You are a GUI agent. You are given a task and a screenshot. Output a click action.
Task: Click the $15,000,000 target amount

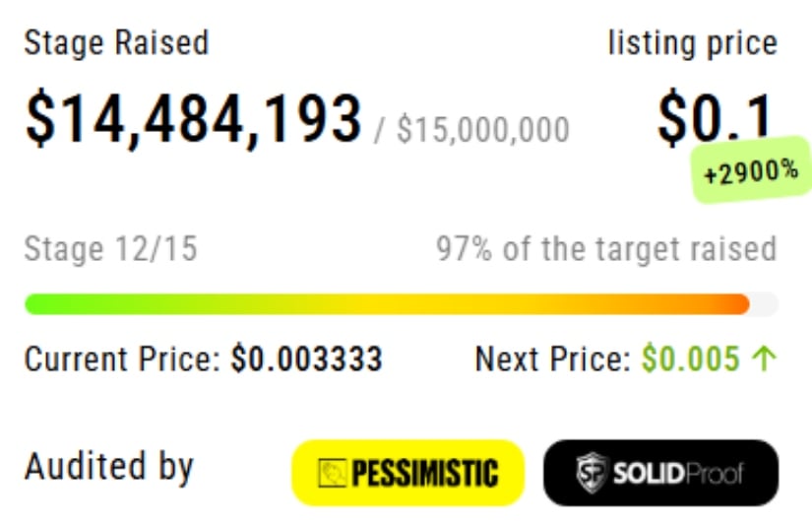[x=483, y=130]
